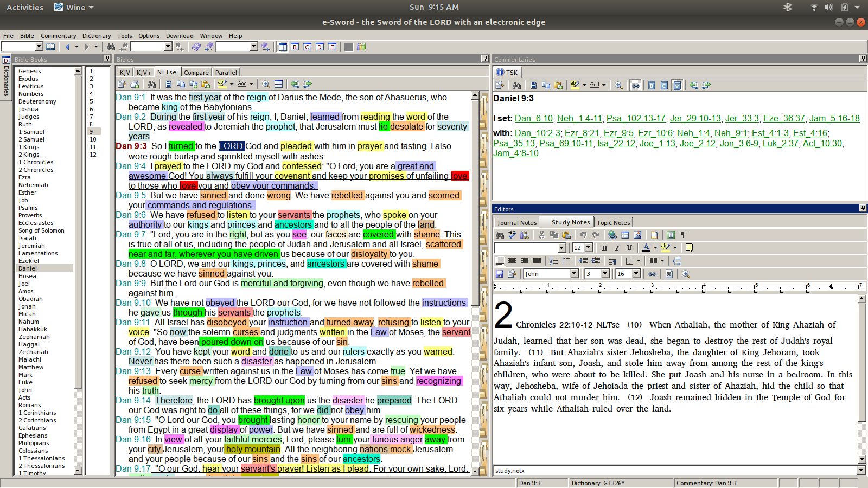The width and height of the screenshot is (868, 488).
Task: Click the undo icon in editor toolbar
Action: [583, 235]
